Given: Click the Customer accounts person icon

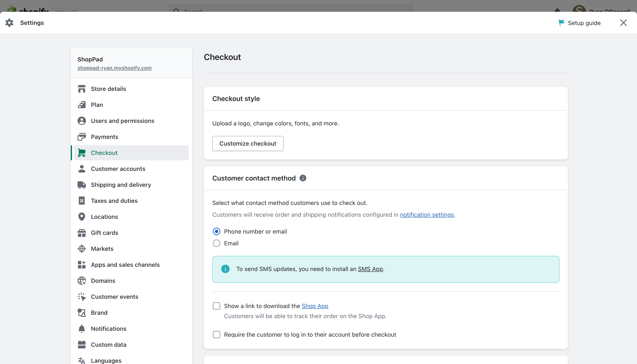Looking at the screenshot, I should (82, 169).
